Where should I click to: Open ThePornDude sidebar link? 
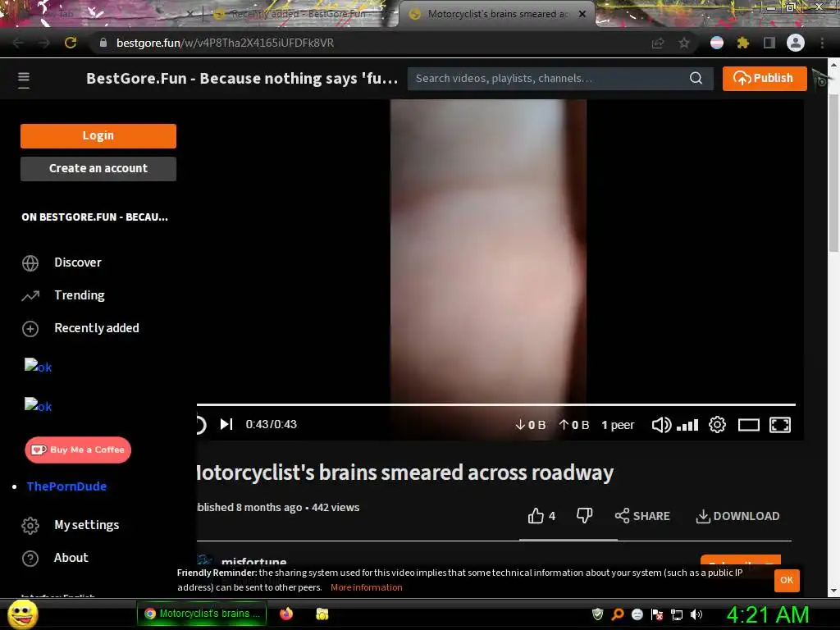point(66,486)
